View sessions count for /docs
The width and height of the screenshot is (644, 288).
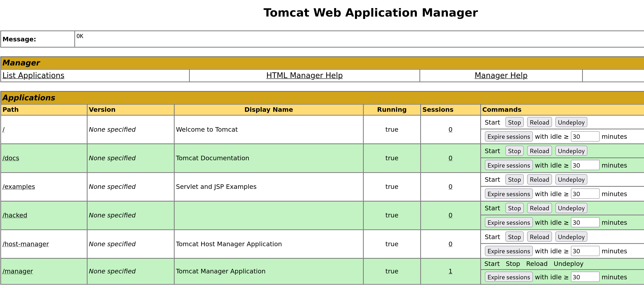(450, 158)
